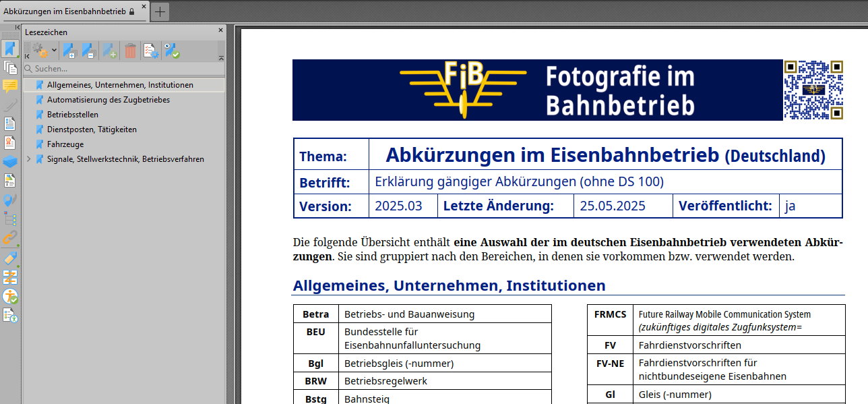Collapse the side pane strip arrow
868x404 pixels.
(18, 27)
